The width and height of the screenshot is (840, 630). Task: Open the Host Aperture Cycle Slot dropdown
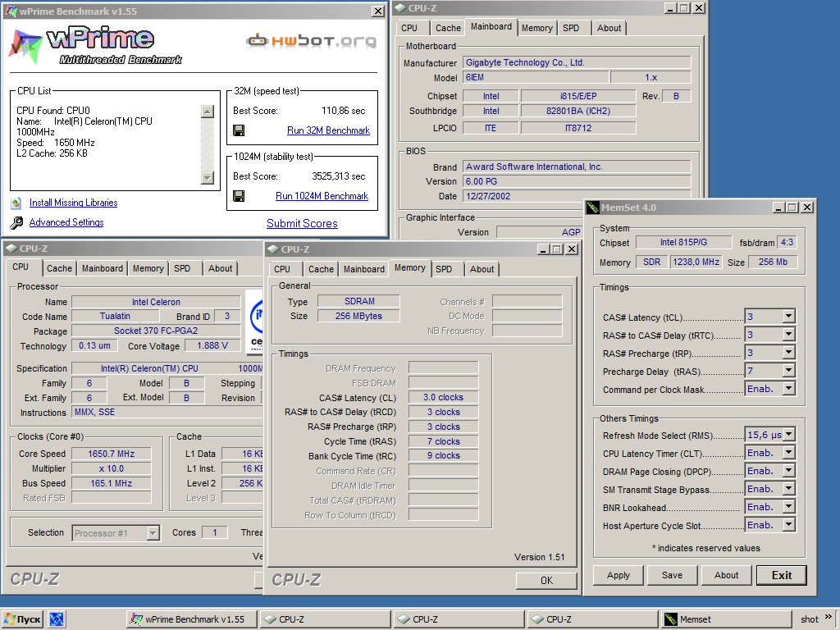tap(788, 525)
